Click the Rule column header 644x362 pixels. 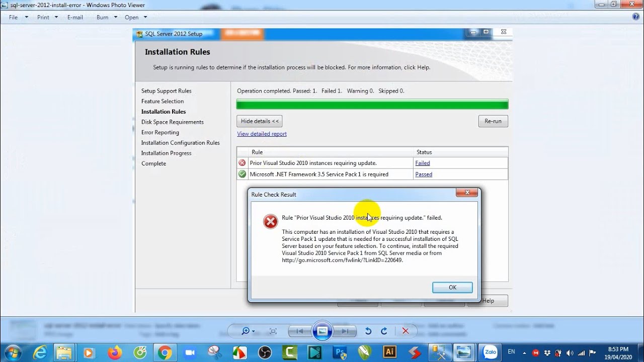click(x=331, y=152)
